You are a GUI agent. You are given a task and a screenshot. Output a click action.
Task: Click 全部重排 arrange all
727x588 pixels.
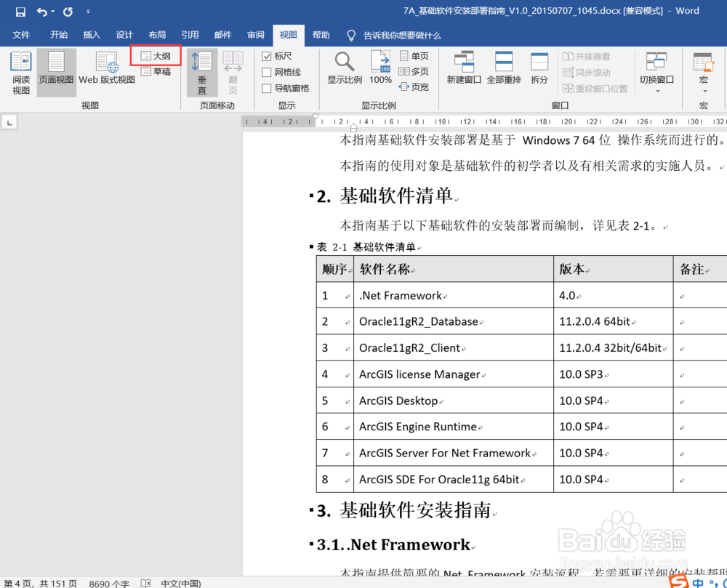pyautogui.click(x=504, y=68)
